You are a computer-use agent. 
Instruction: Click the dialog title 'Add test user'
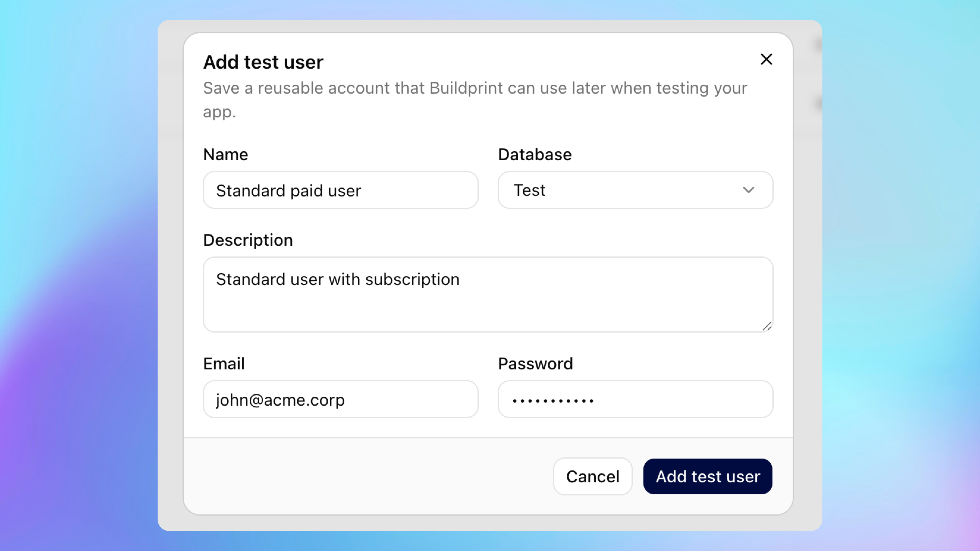coord(263,62)
